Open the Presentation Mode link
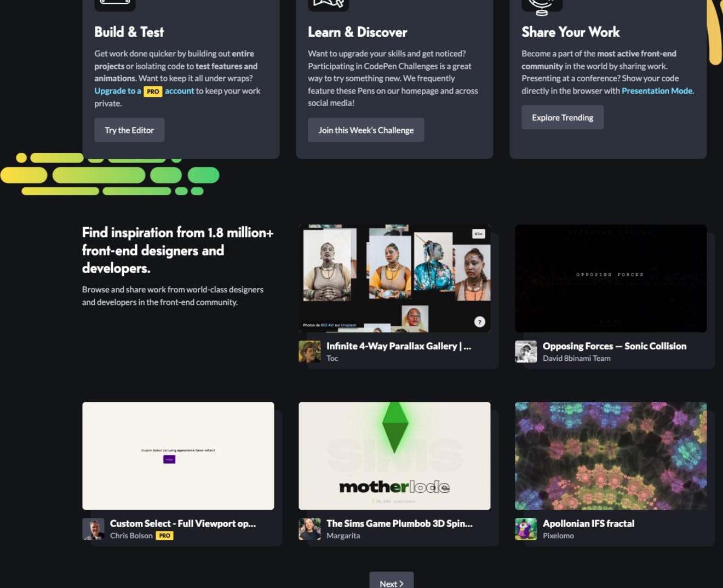Viewport: 723px width, 588px height. pos(657,91)
